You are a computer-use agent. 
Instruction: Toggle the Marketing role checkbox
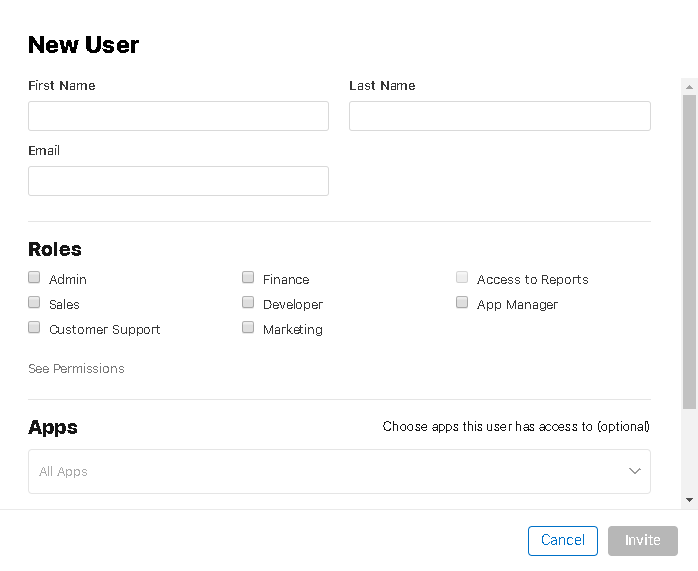248,328
